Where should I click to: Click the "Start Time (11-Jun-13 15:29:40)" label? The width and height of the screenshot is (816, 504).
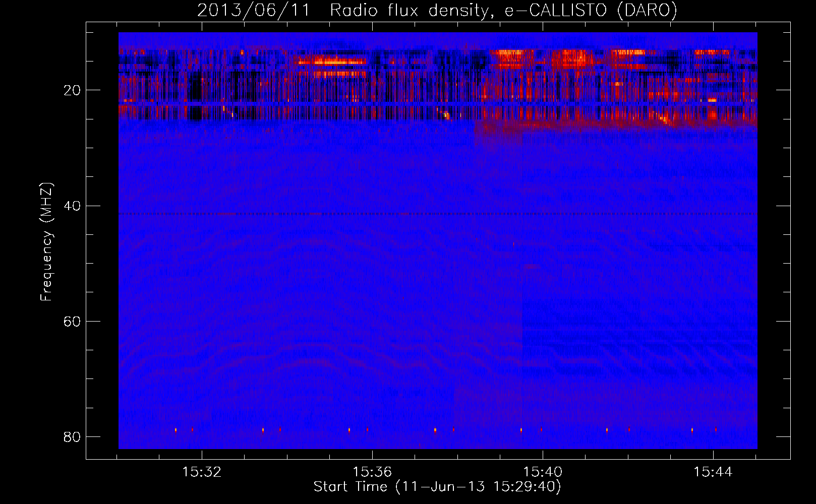437,487
